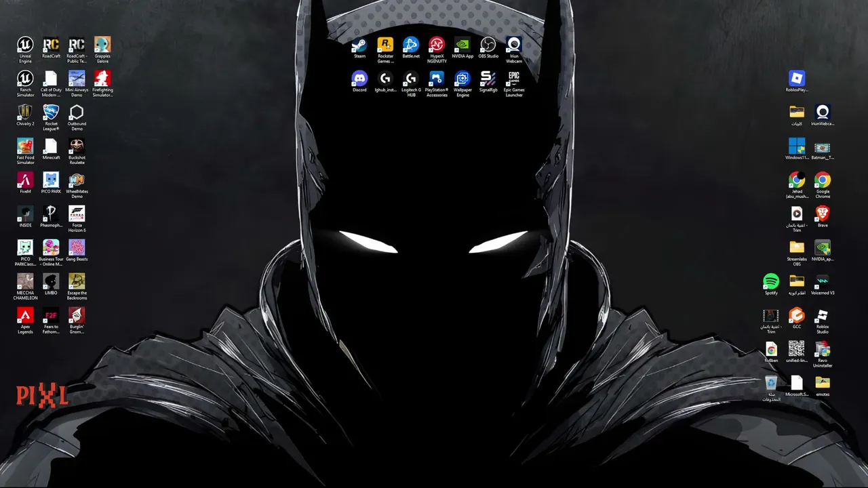Click the Outbound Demo icon
This screenshot has height=488, width=868.
tap(77, 117)
